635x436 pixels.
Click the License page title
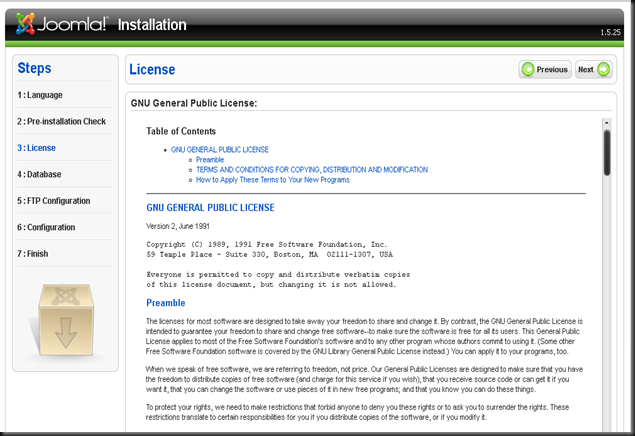pos(152,70)
